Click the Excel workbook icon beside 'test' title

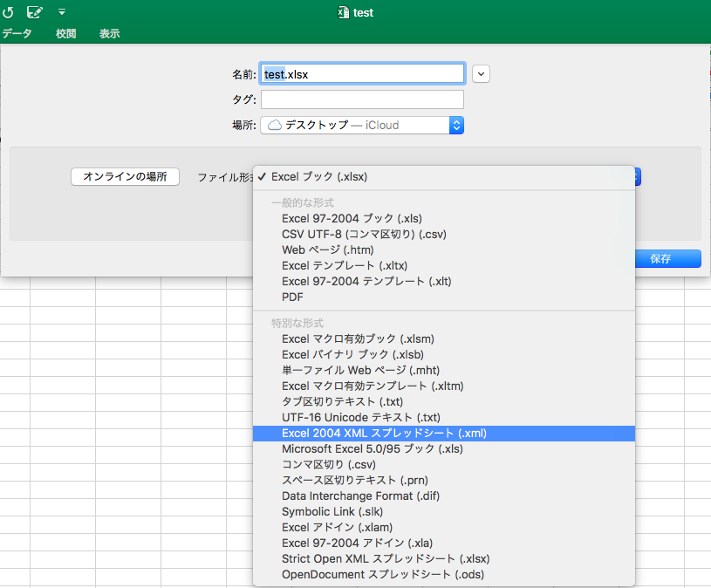point(340,12)
